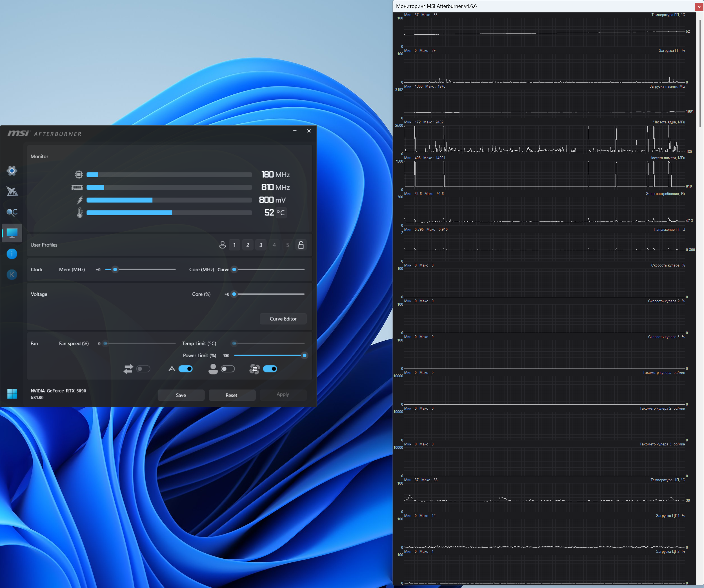Click the monitoring window vertical scrollbar
Viewport: 704px width, 588px height.
[700, 74]
